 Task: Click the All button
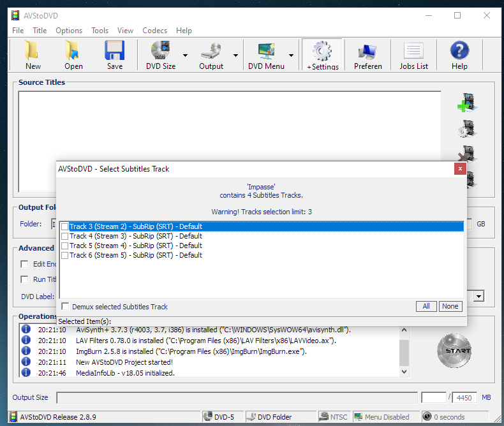[426, 306]
